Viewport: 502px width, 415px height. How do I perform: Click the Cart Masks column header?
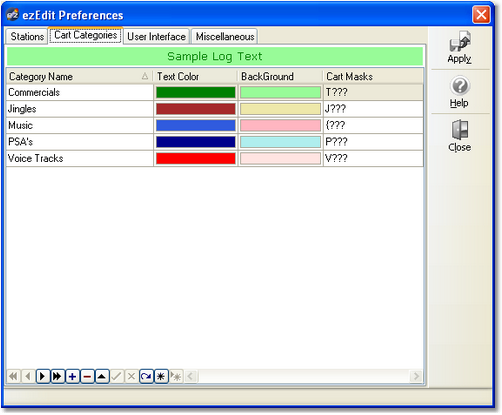coord(373,76)
